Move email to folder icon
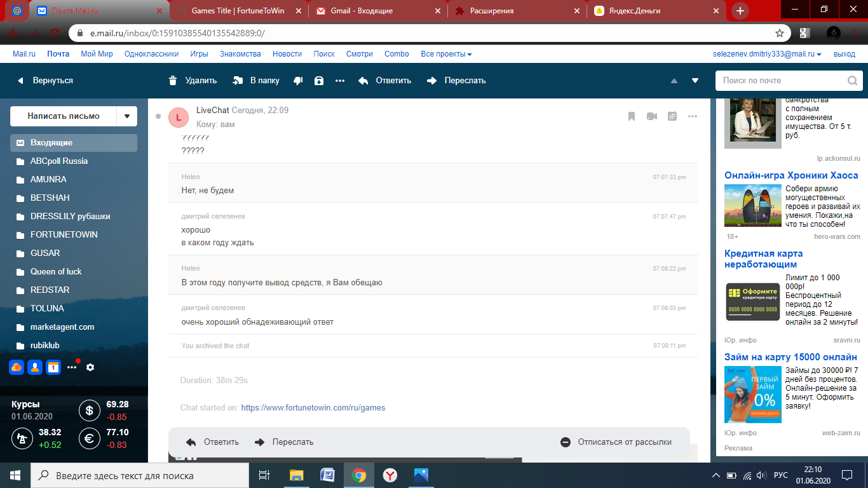Screen dimensions: 868x488 point(238,81)
